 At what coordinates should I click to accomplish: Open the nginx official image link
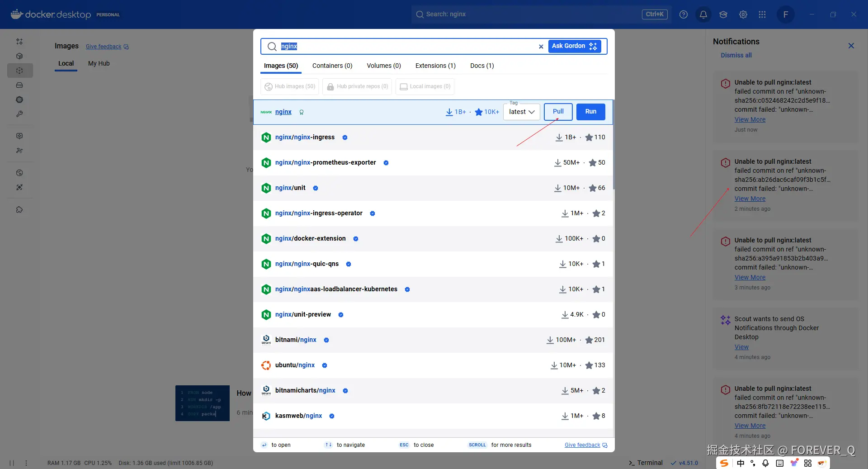click(283, 112)
